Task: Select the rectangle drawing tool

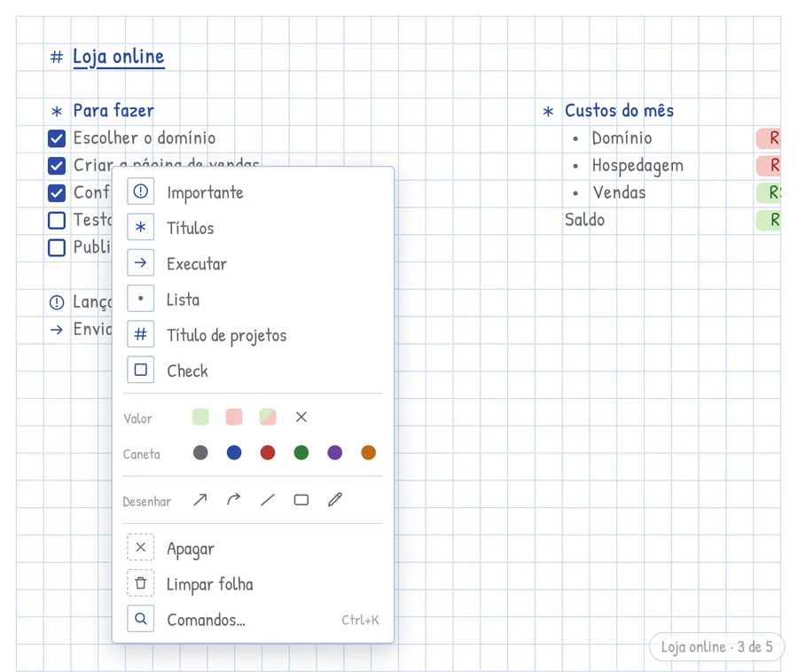Action: pyautogui.click(x=301, y=500)
